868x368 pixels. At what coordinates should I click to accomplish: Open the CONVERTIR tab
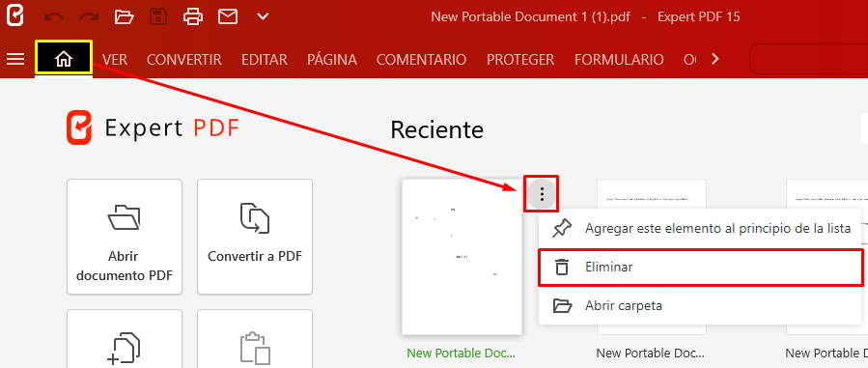pyautogui.click(x=183, y=59)
